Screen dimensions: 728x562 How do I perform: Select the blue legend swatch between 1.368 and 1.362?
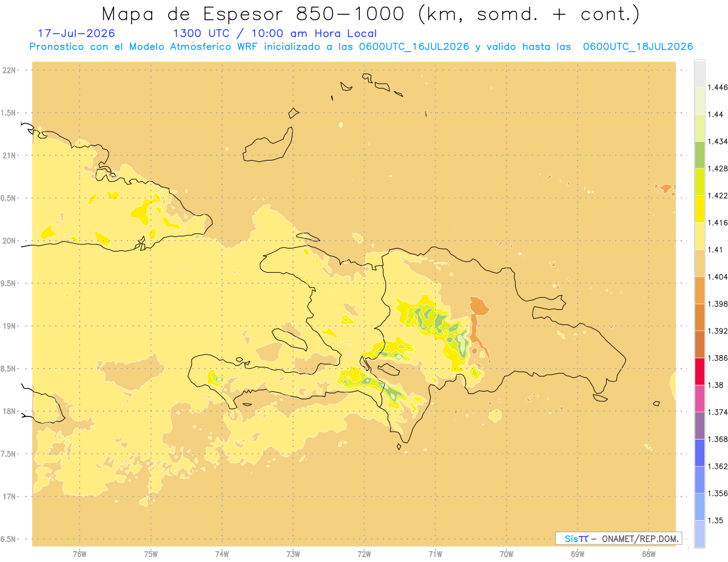coord(699,452)
